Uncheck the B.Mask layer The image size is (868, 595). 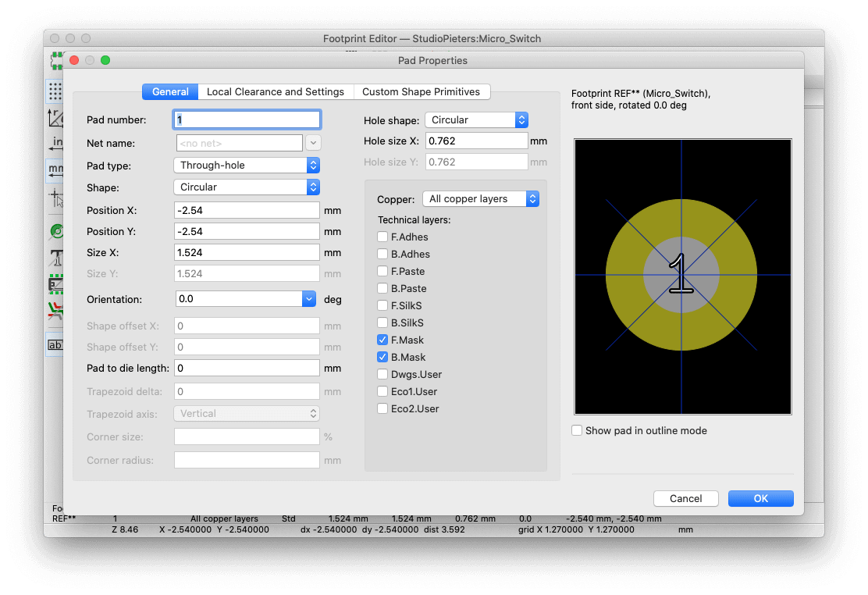click(x=382, y=358)
